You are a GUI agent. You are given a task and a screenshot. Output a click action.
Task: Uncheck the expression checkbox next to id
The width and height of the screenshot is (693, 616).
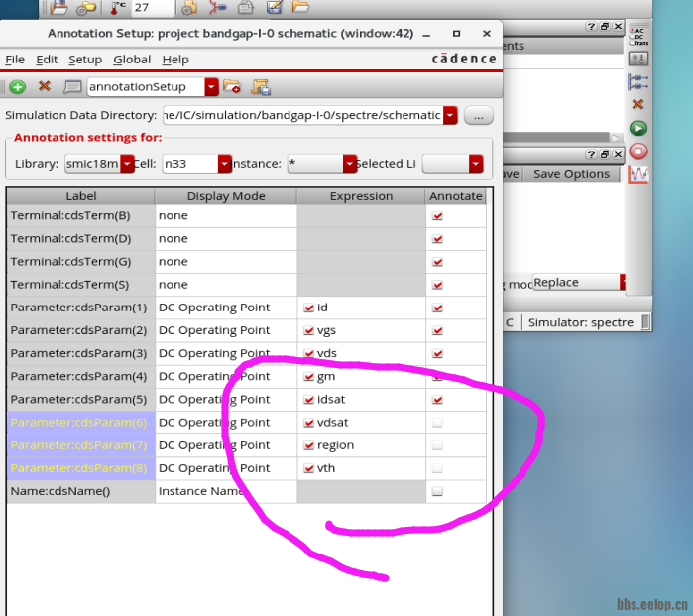pyautogui.click(x=309, y=308)
